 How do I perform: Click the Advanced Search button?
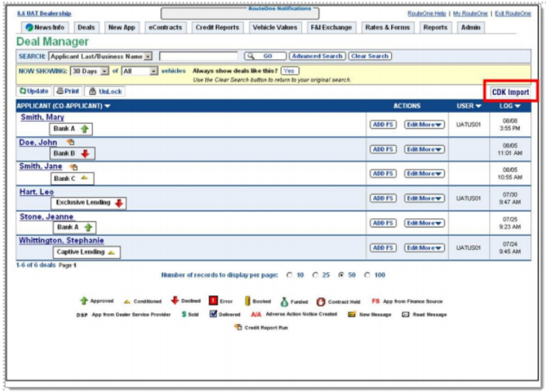click(317, 56)
